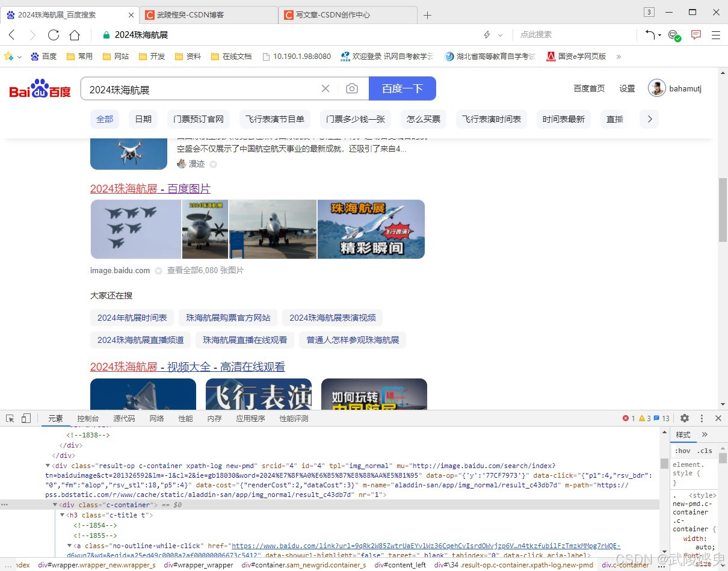Open the fighter jet formation thumbnail

[x=136, y=229]
